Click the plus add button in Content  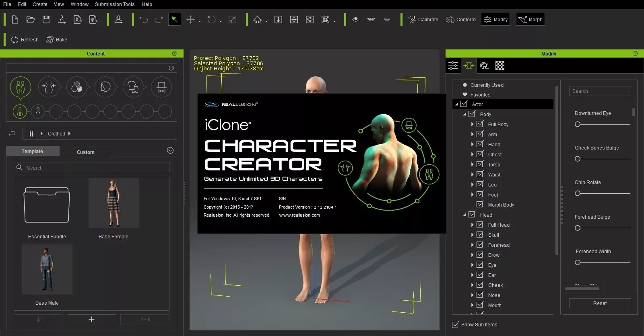[91, 319]
